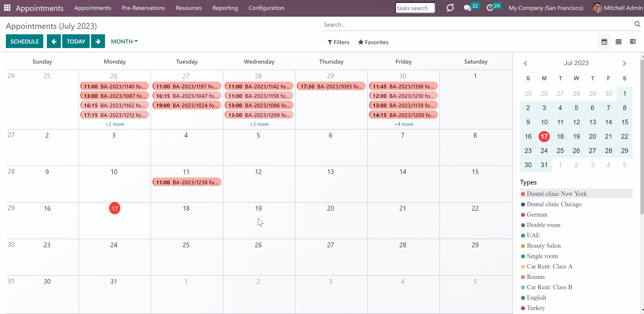
Task: Open MONTH scale dropdown
Action: coord(124,41)
